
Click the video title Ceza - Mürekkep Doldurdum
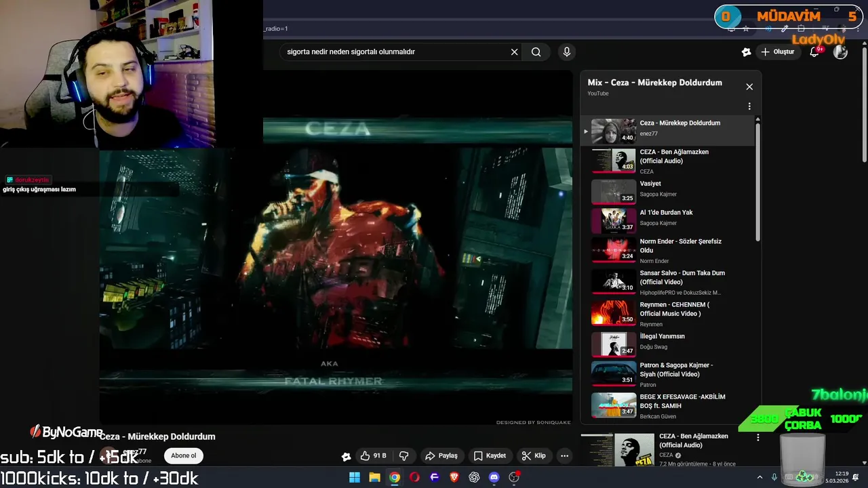tap(157, 436)
